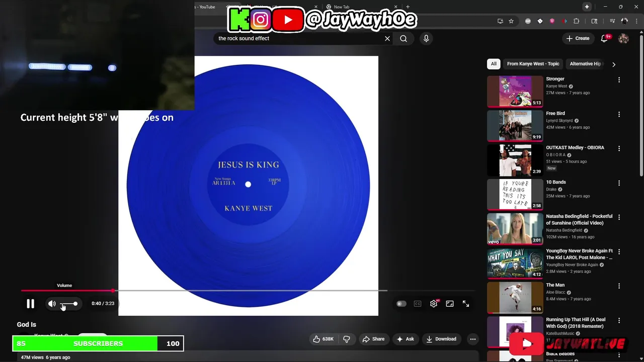Click the video progress bar scrubber
Image resolution: width=644 pixels, height=362 pixels.
pos(113,291)
